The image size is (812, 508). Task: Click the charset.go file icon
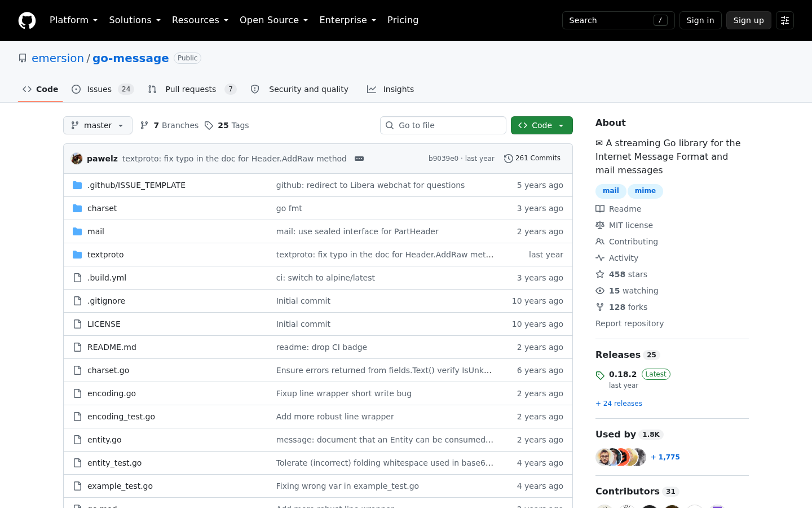77,370
